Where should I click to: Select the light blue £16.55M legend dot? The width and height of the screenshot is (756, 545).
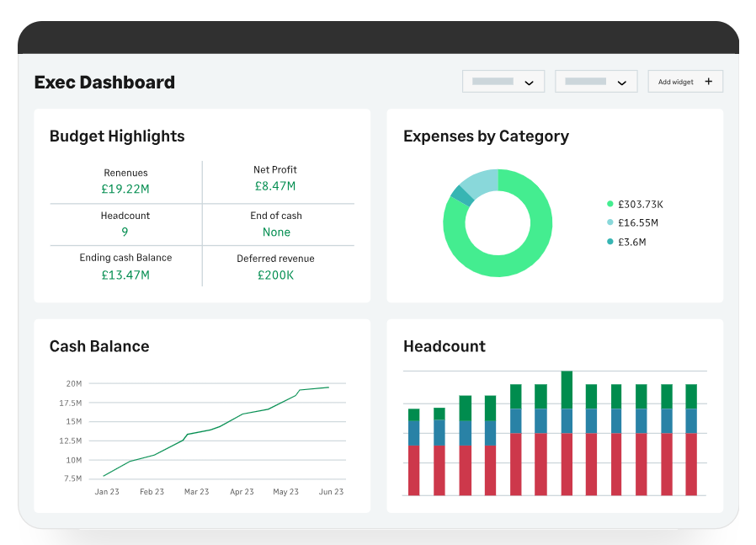610,222
